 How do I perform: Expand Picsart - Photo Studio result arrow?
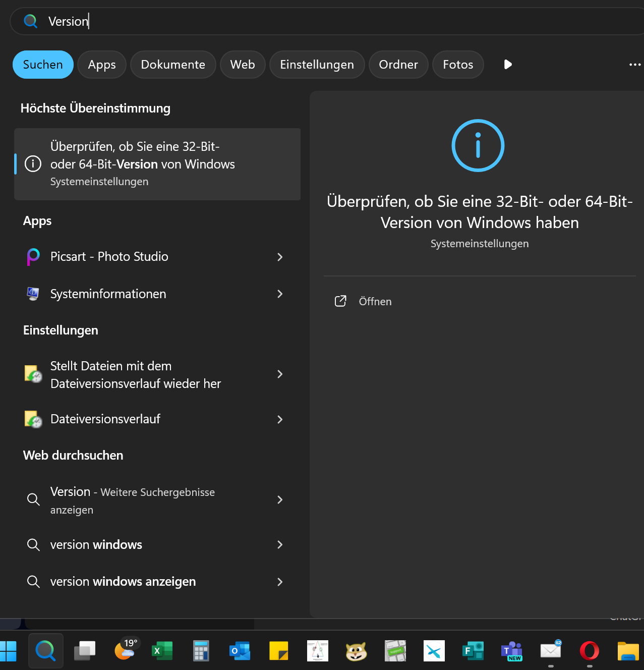280,257
